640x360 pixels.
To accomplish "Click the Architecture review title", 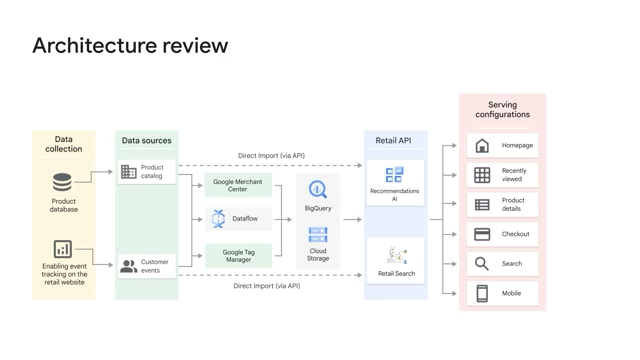I will [130, 45].
